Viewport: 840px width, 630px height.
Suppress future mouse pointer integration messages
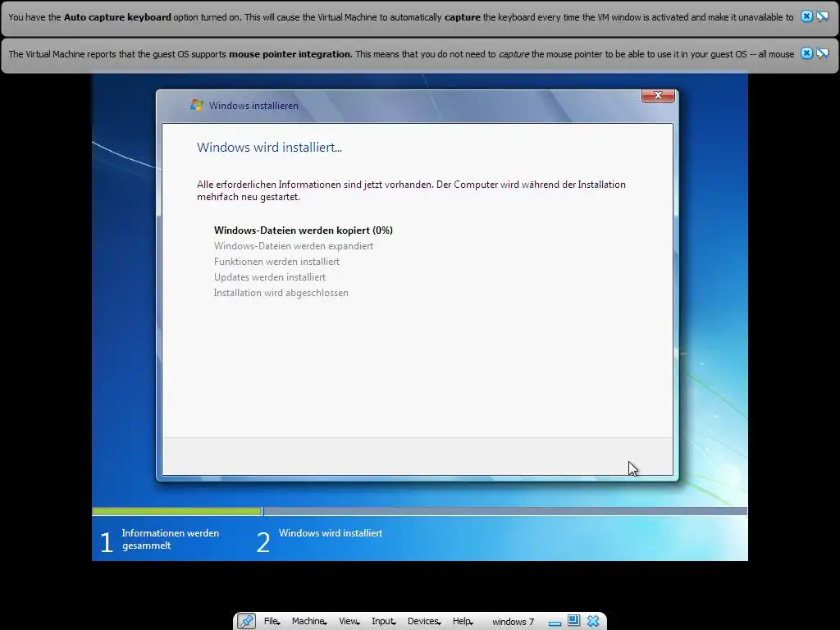[822, 53]
